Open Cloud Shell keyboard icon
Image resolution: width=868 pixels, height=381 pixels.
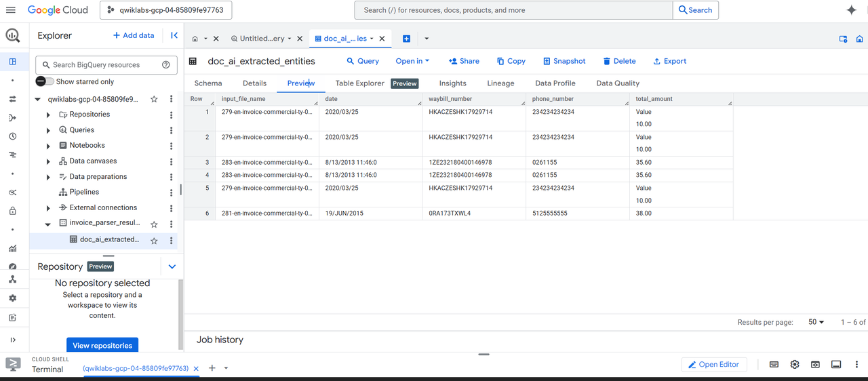(774, 365)
